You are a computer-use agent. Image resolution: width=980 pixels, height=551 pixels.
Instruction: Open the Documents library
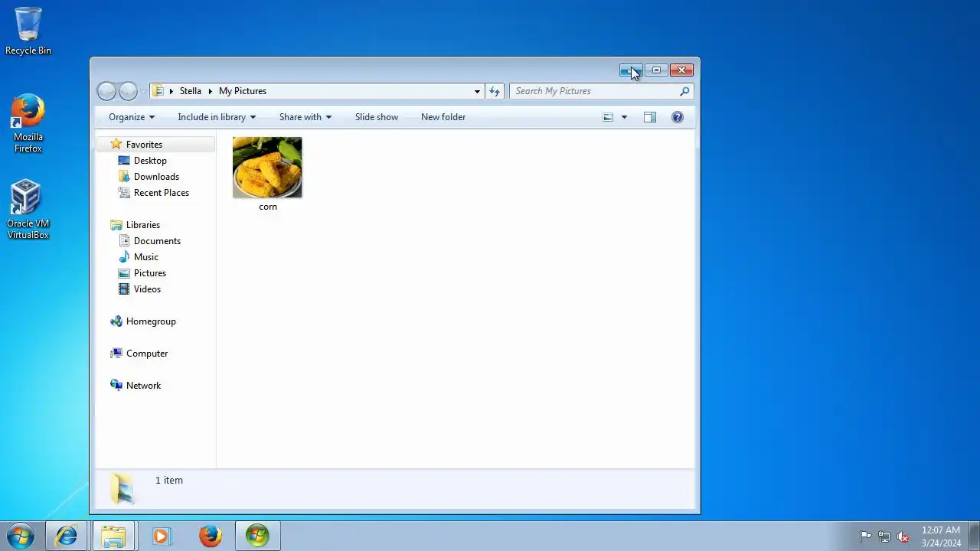[157, 241]
